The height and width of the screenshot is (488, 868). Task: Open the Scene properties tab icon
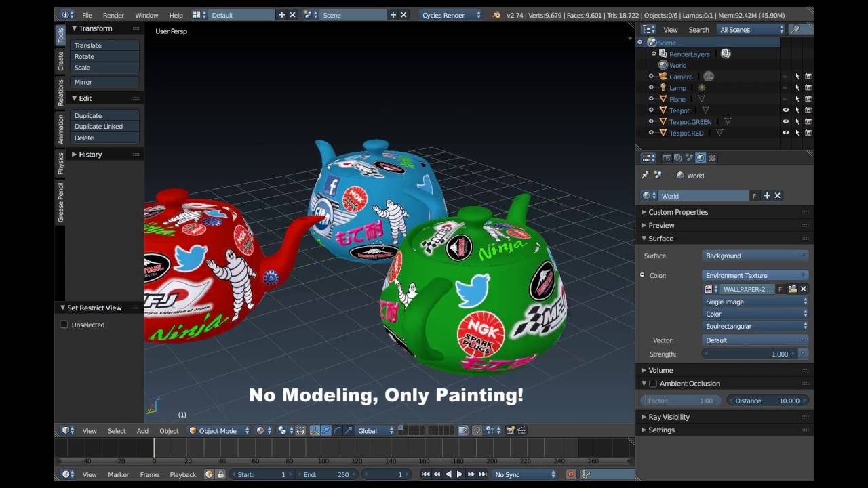coord(689,158)
